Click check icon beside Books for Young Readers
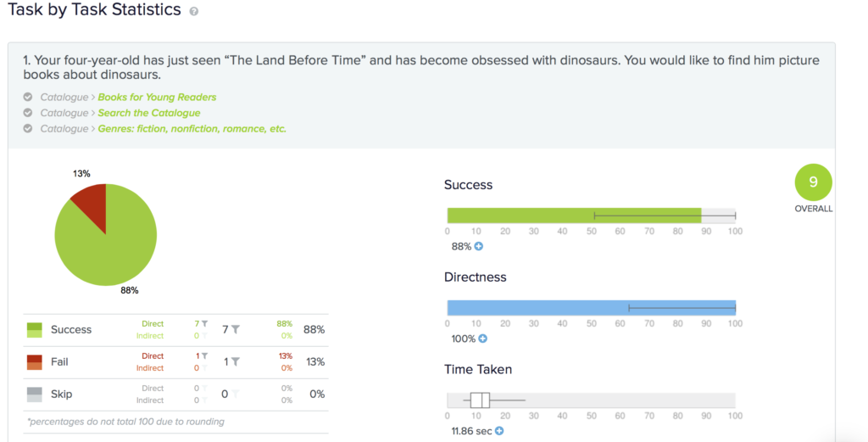The height and width of the screenshot is (442, 868). (x=28, y=97)
